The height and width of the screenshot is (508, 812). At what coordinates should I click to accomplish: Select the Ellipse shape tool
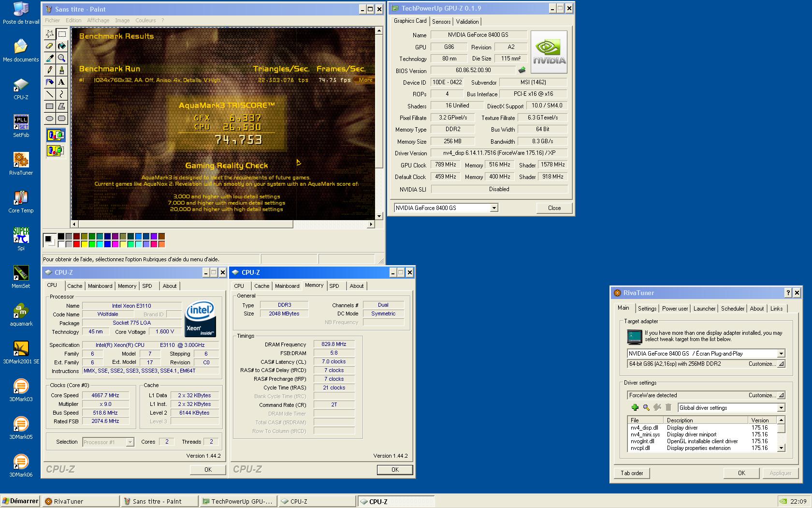(x=50, y=118)
